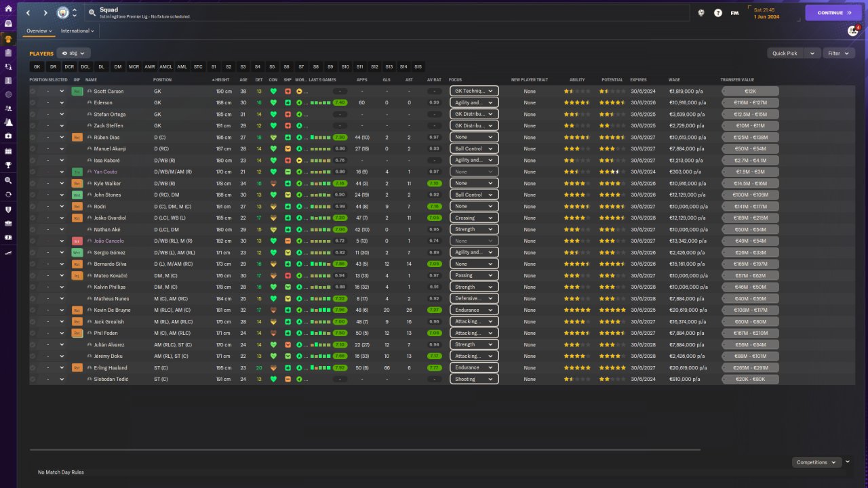Toggle the selection circle for Phil Foden
Image resolution: width=868 pixels, height=488 pixels.
click(33, 333)
